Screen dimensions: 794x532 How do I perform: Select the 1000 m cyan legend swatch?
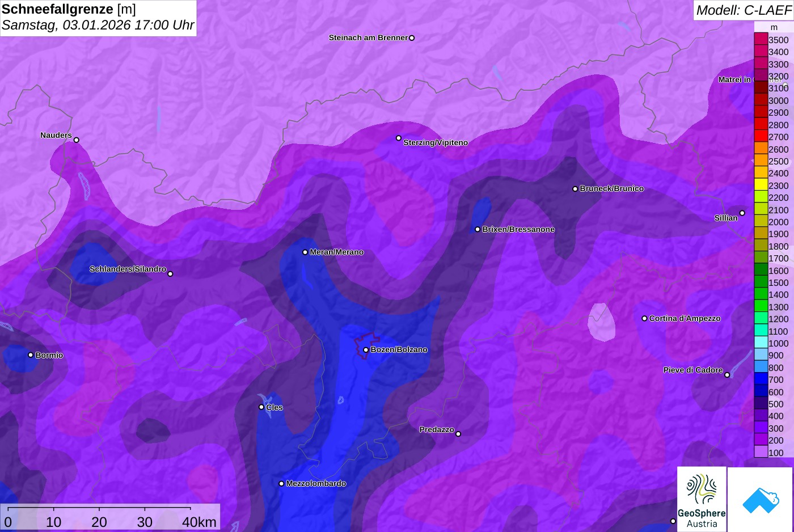761,343
